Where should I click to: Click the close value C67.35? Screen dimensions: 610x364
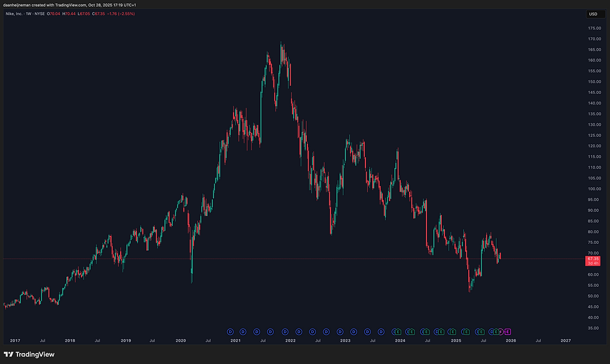[x=98, y=14]
